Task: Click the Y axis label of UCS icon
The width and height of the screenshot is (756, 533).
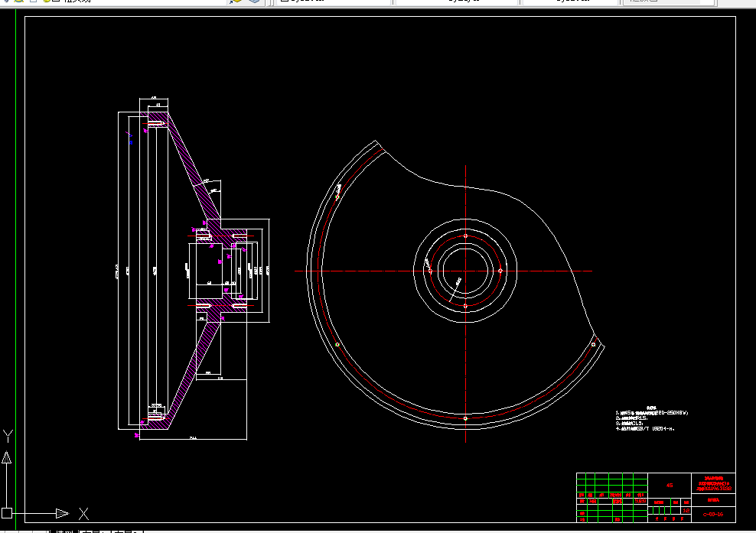Action: [8, 436]
